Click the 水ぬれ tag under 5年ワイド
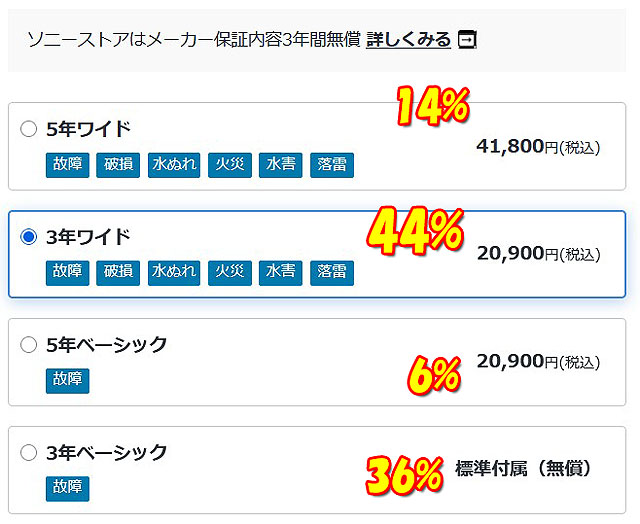The image size is (640, 524). [174, 164]
